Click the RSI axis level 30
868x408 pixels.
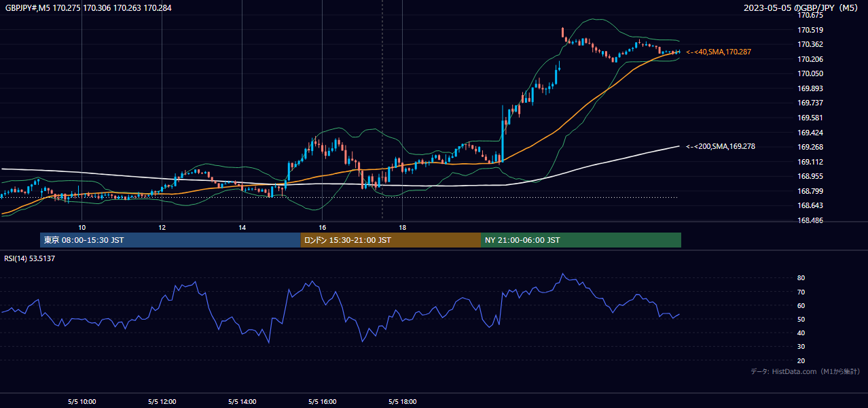(801, 347)
